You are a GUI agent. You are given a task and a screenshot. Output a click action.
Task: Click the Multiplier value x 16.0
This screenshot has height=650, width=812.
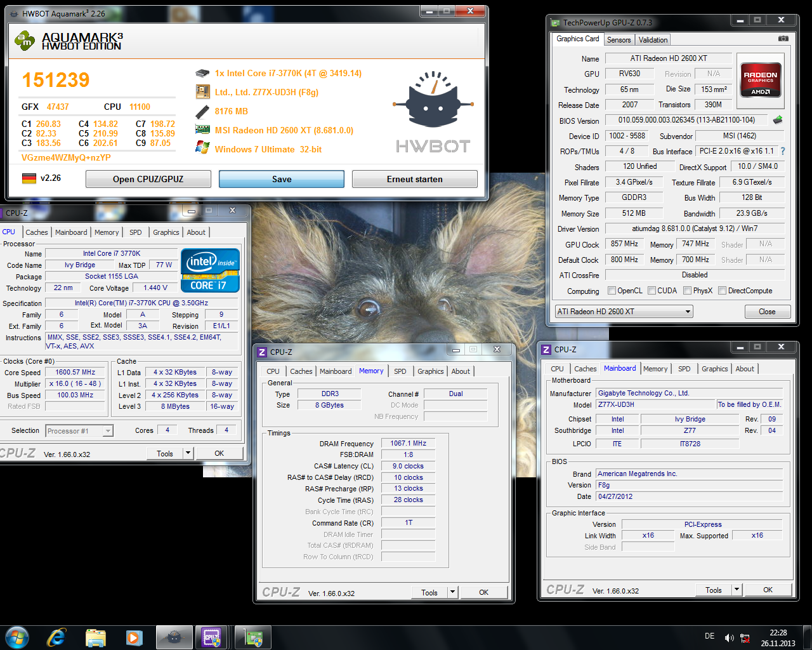coord(75,384)
